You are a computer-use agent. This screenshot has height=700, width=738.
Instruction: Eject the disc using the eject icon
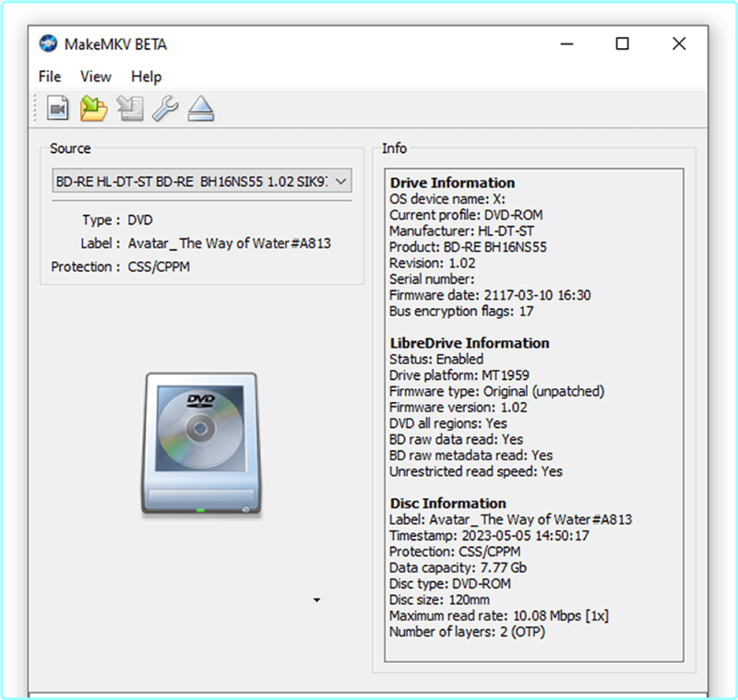[201, 109]
